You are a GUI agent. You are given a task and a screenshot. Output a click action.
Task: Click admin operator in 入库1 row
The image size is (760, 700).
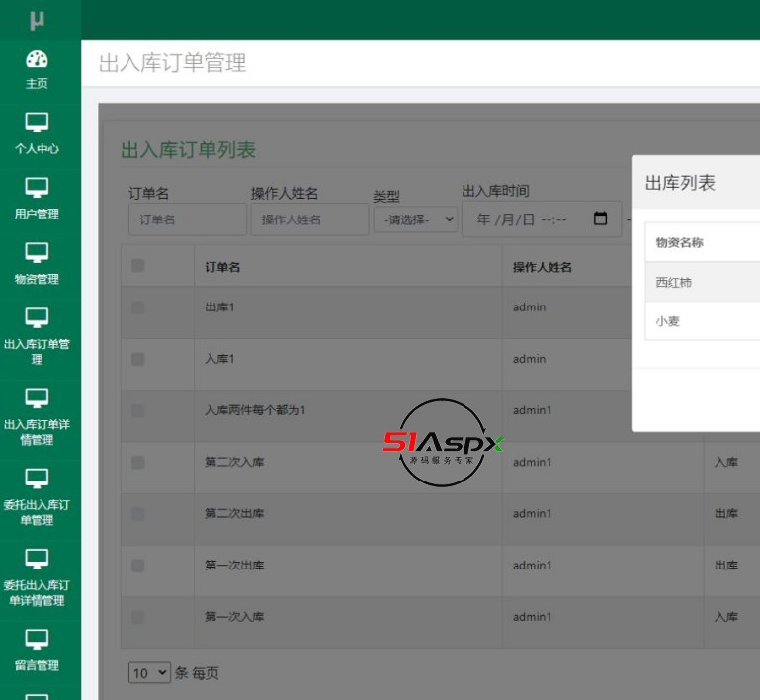tap(530, 359)
